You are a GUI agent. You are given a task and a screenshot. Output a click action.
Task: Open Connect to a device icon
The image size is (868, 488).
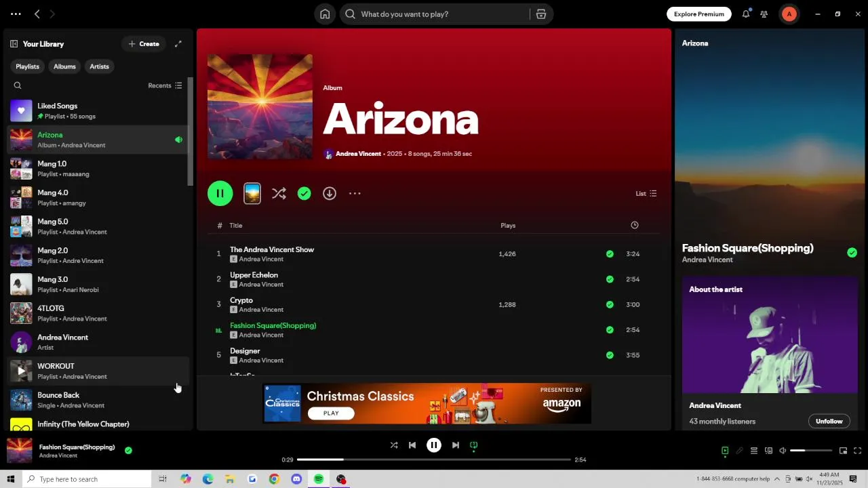click(x=768, y=451)
